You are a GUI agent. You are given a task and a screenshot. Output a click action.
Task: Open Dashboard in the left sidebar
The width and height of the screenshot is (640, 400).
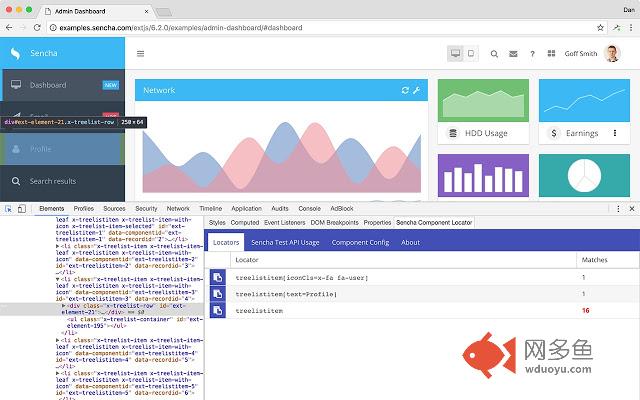tap(48, 85)
